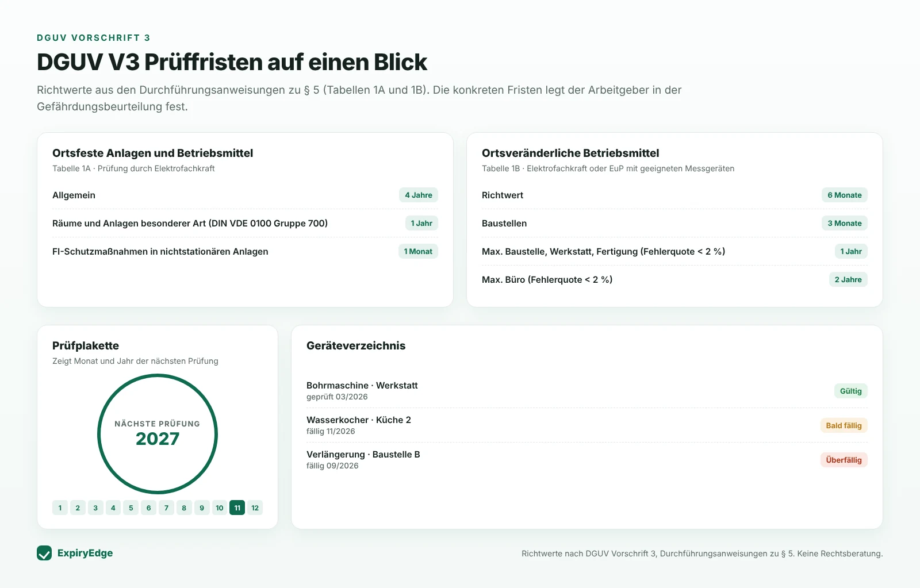Click 'FI-Schutzmaßnahmen in nichtstationären Anlagen' label
The height and width of the screenshot is (588, 920).
[x=160, y=251]
